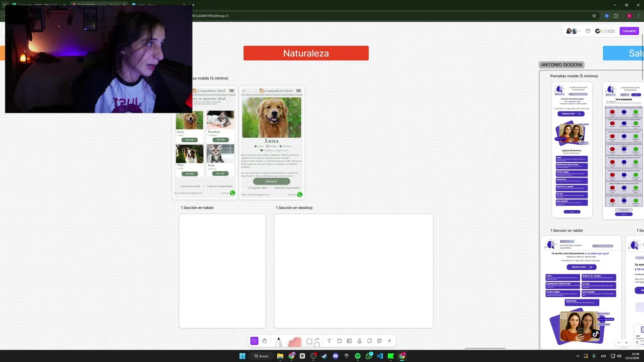Zoom in with the plus button

[626, 343]
